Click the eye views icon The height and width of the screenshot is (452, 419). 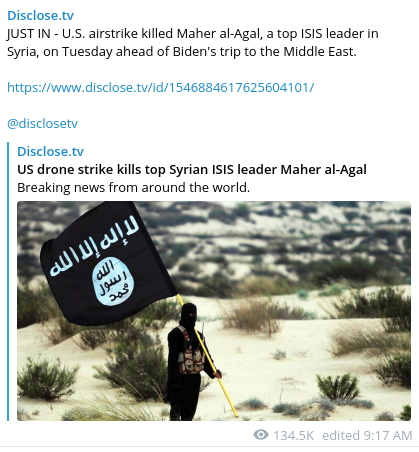click(261, 435)
